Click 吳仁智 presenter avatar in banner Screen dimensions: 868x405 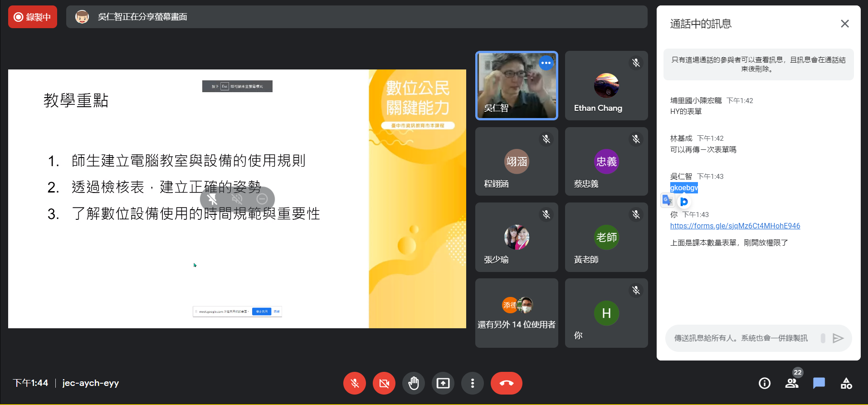click(x=82, y=17)
